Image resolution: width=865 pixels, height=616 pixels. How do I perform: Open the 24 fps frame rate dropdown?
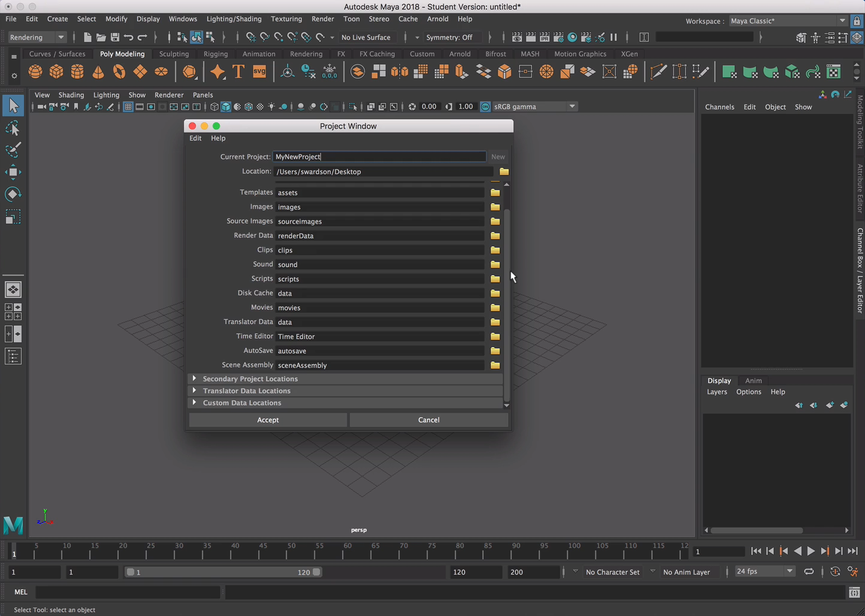(764, 572)
